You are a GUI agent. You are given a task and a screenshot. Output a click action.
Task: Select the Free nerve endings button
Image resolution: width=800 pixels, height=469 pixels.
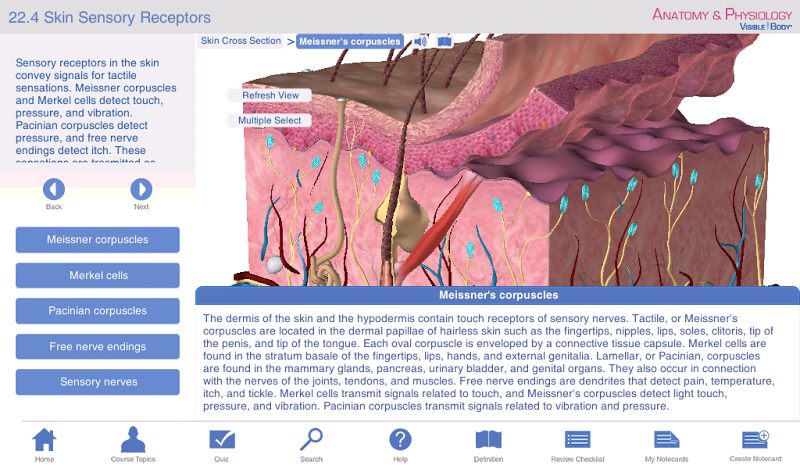pyautogui.click(x=97, y=347)
